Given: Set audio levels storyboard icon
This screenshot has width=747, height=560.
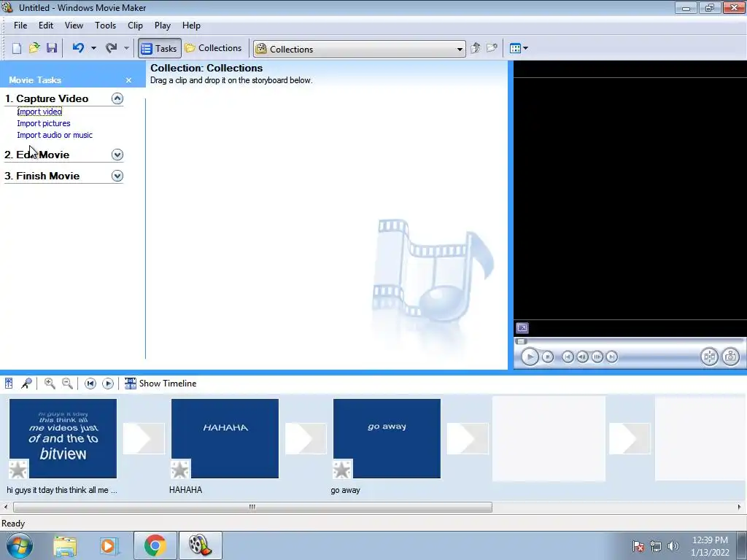Looking at the screenshot, I should (9, 384).
